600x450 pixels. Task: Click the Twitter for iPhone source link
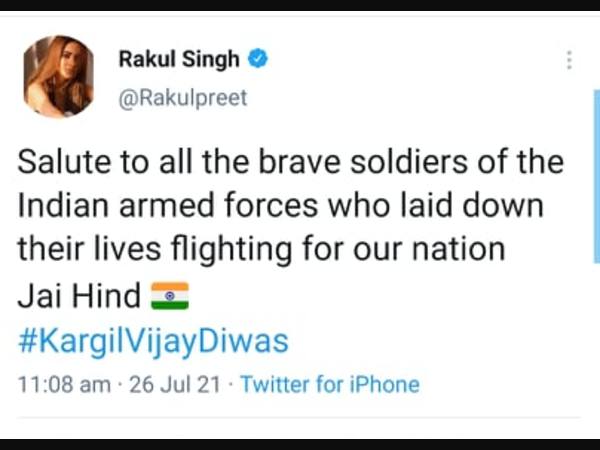[x=330, y=384]
